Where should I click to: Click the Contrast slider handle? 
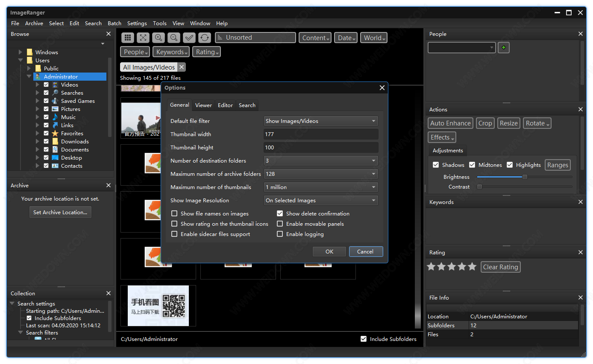(479, 187)
